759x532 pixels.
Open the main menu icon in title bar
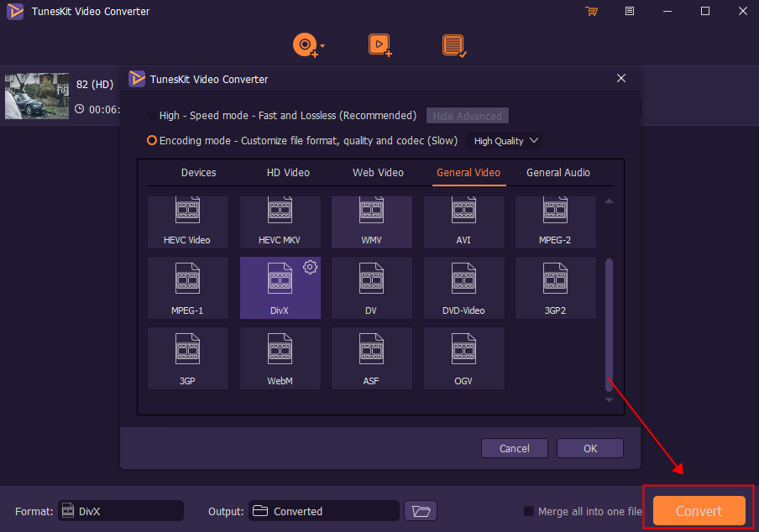pos(629,11)
